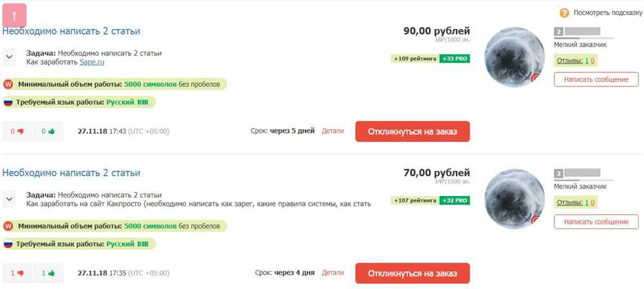Dislike the first order with thumbs-down
Image resolution: width=644 pixels, height=289 pixels.
click(x=17, y=131)
